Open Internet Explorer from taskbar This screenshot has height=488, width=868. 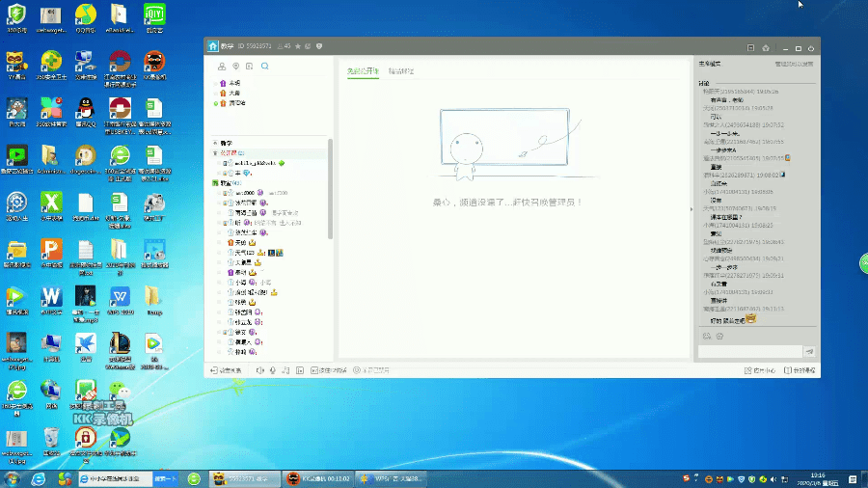click(38, 478)
